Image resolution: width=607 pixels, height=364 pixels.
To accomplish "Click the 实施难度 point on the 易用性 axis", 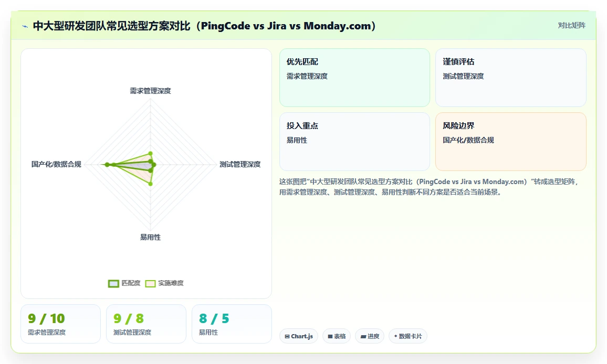I will tap(151, 184).
